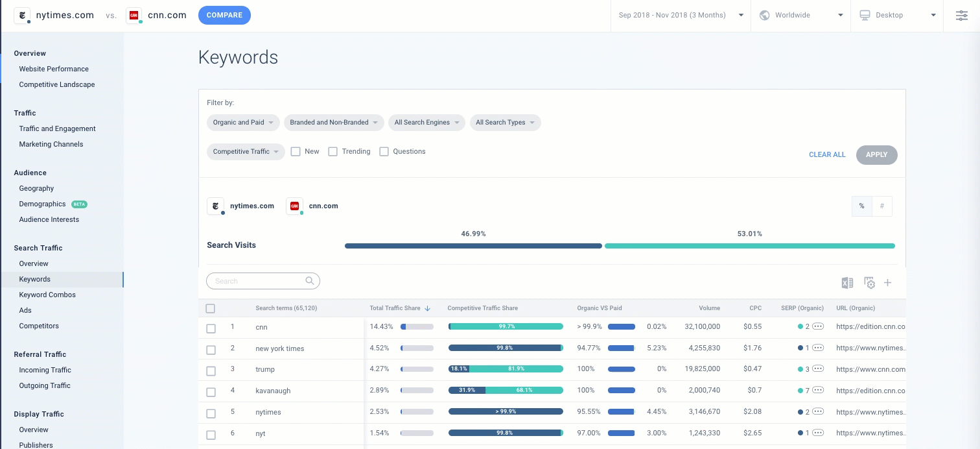Switch to percent view
Viewport: 980px width, 449px height.
pos(862,206)
